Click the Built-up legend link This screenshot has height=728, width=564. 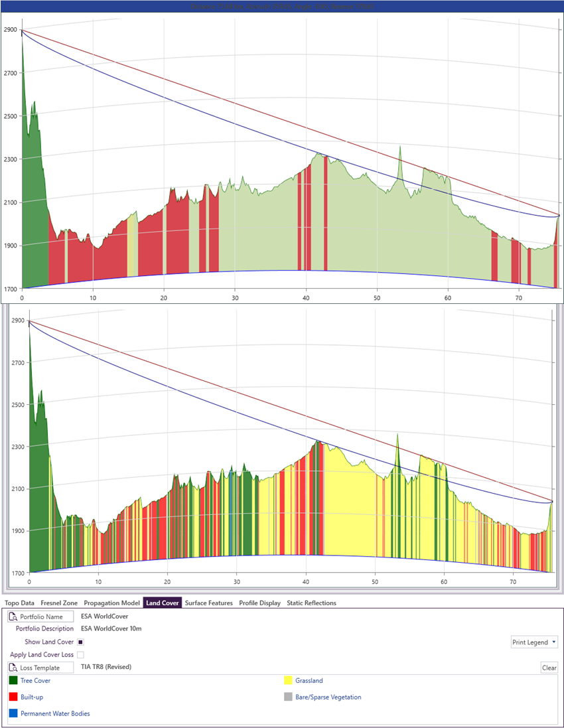33,697
